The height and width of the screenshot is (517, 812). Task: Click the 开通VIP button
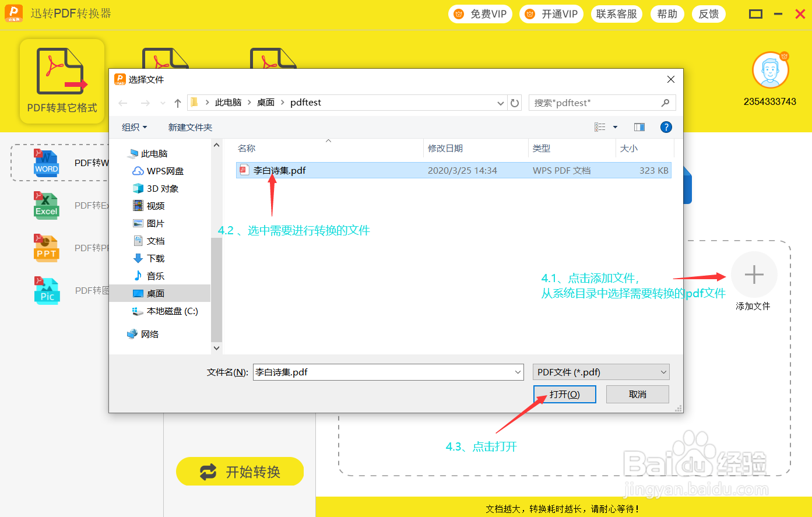click(x=551, y=14)
